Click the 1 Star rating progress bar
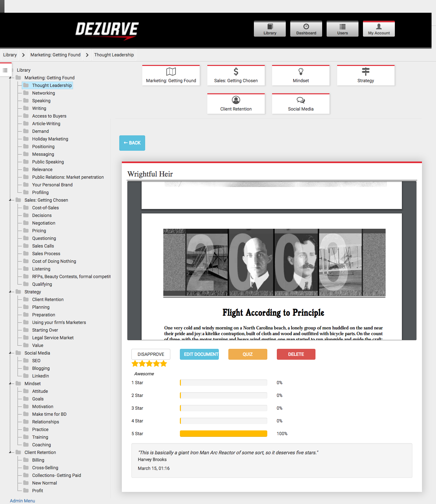 pyautogui.click(x=224, y=383)
